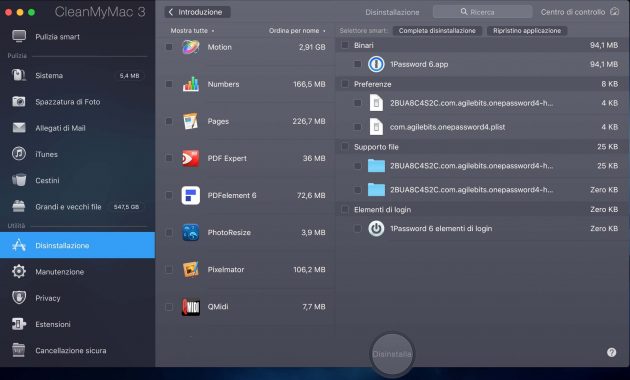The width and height of the screenshot is (630, 380).
Task: Tick the Supporto file group checkbox
Action: [x=345, y=147]
